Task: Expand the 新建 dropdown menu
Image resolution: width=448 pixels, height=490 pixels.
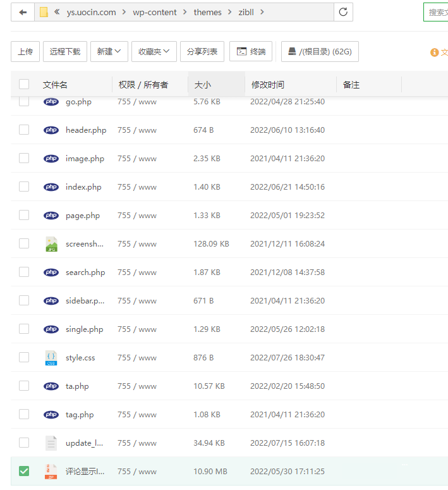Action: pyautogui.click(x=109, y=52)
